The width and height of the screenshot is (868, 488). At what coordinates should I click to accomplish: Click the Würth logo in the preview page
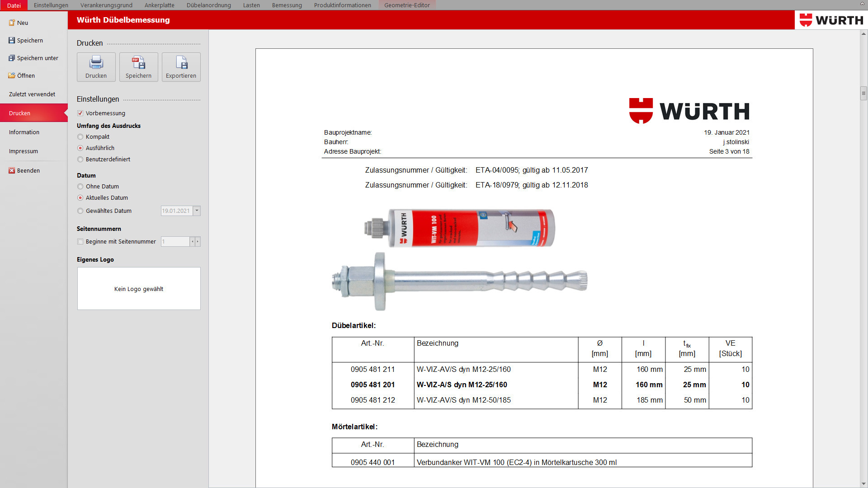[x=689, y=111]
